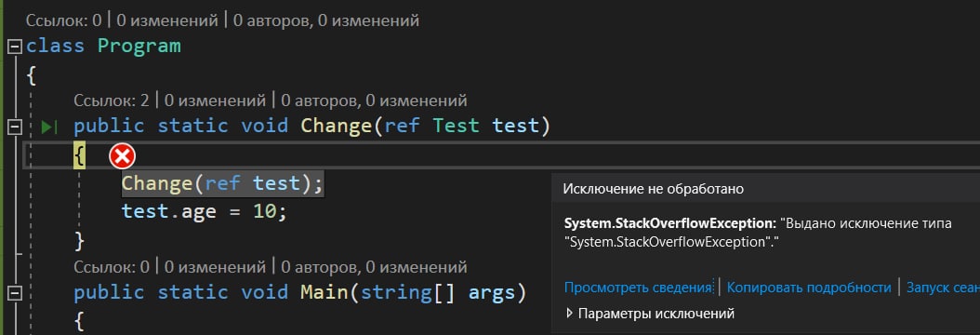
Task: Click the 'Program' class name
Action: point(139,47)
